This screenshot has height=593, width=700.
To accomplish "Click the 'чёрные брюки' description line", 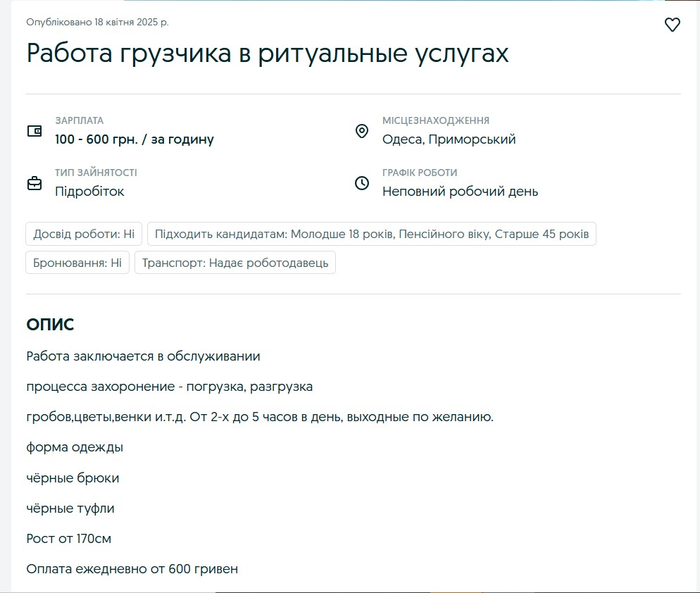I will [73, 478].
